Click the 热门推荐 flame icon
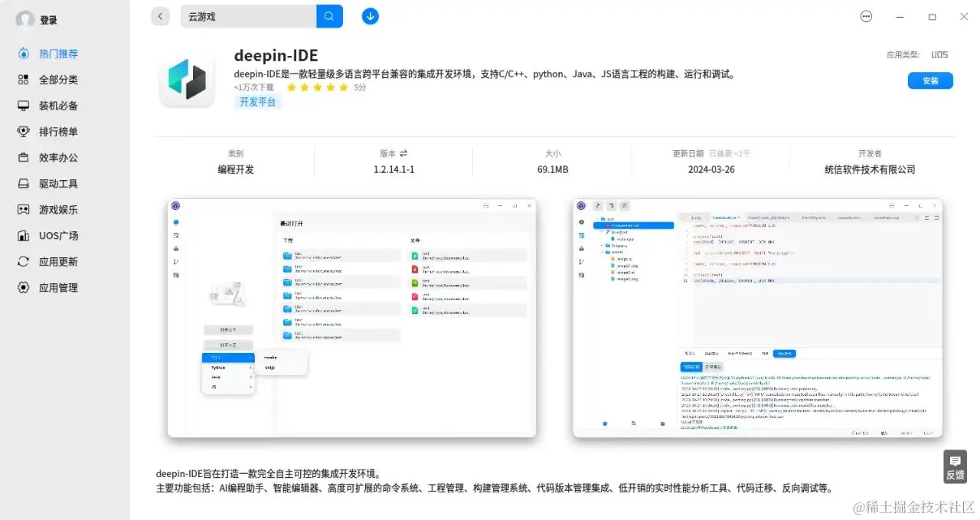 pos(24,54)
